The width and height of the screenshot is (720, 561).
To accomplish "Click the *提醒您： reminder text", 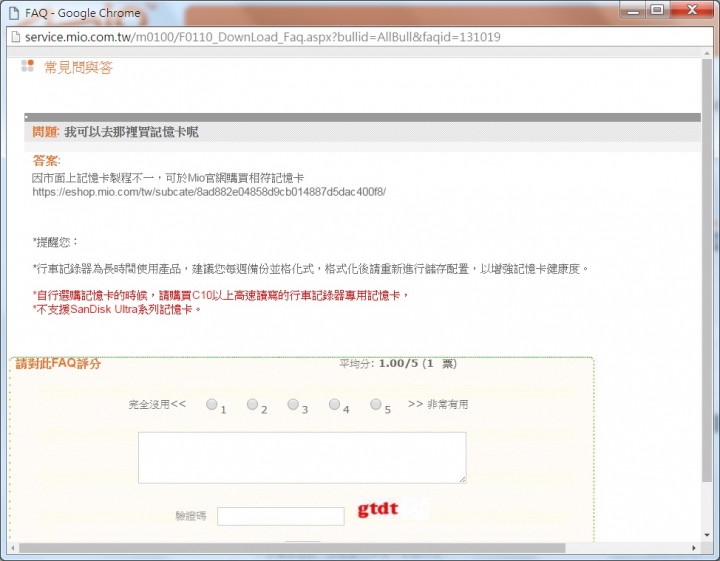I will point(55,242).
